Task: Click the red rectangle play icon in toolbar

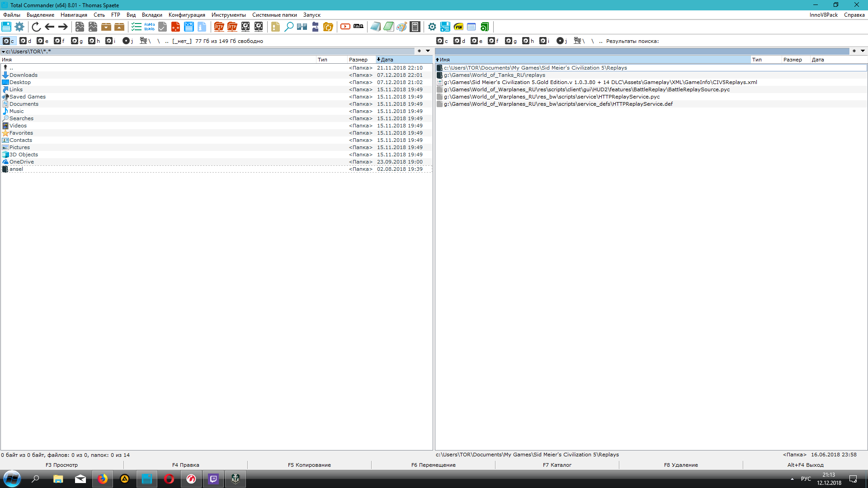Action: (345, 27)
